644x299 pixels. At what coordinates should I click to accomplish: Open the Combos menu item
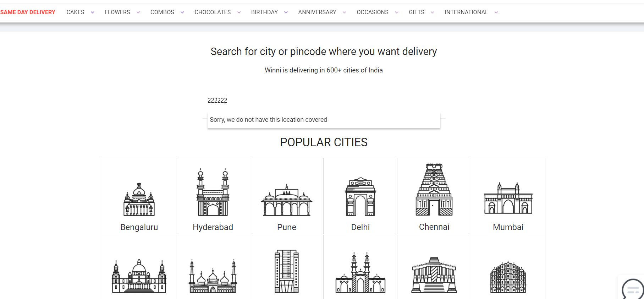[162, 12]
